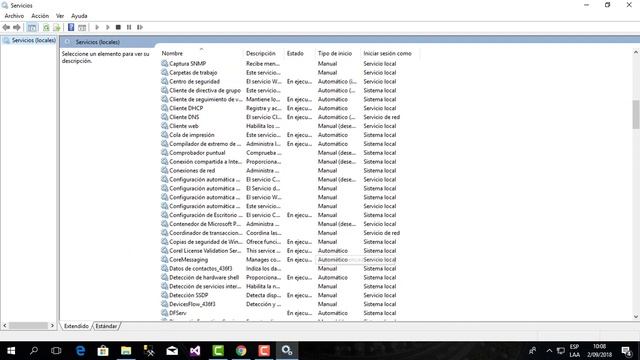Sort by the Nombre column header
Viewport: 640px width, 360px height.
(172, 53)
